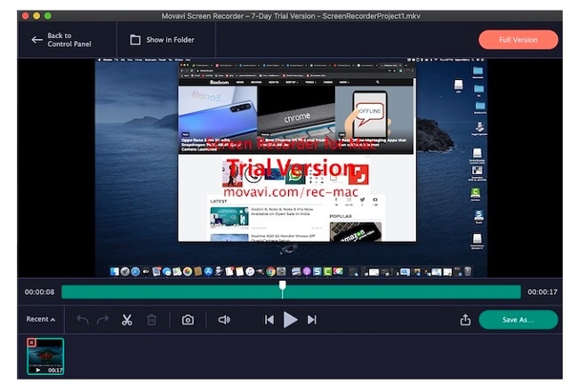Remove the recording via red X
Viewport: 578px width, 392px height.
click(x=32, y=342)
